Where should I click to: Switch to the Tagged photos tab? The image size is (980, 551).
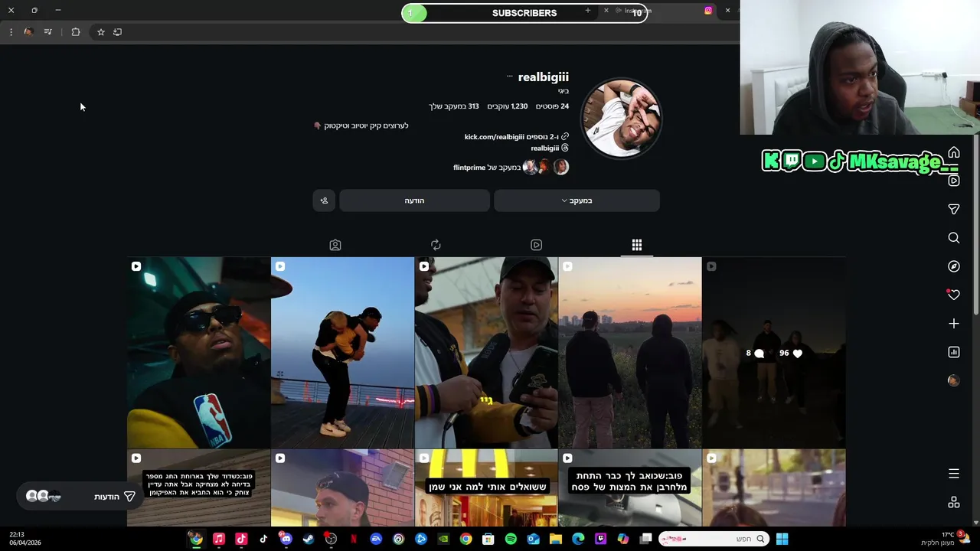(x=335, y=245)
